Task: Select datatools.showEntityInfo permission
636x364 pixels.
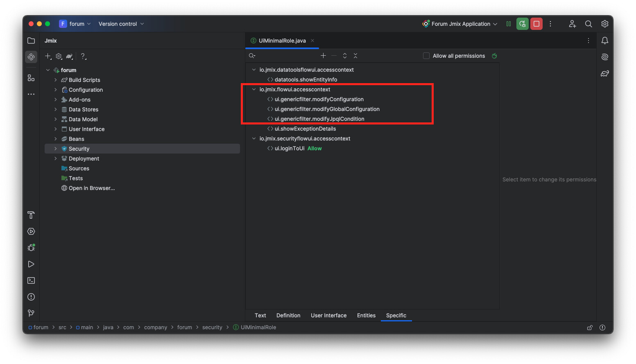Action: [306, 79]
